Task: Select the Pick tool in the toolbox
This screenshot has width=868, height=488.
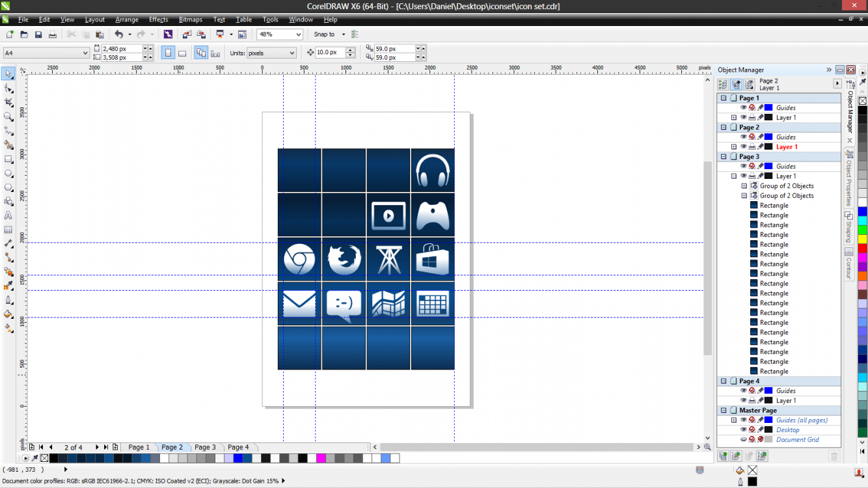Action: (8, 74)
